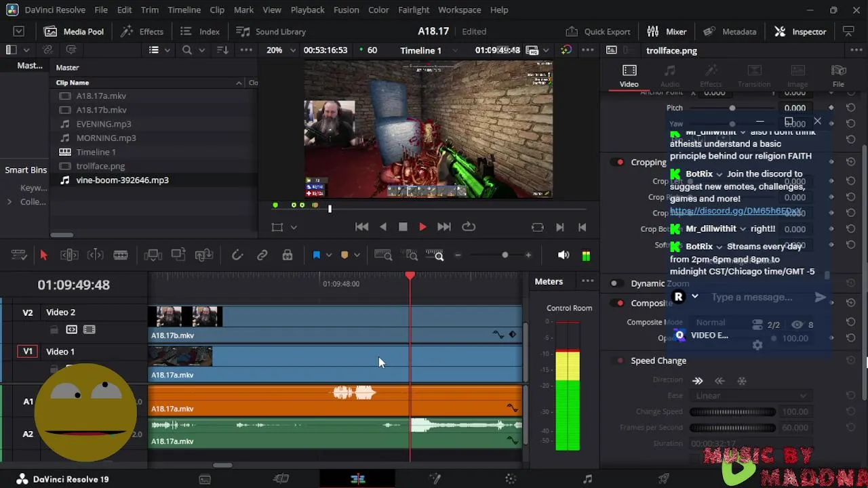
Task: Jump to the last frame
Action: point(444,227)
